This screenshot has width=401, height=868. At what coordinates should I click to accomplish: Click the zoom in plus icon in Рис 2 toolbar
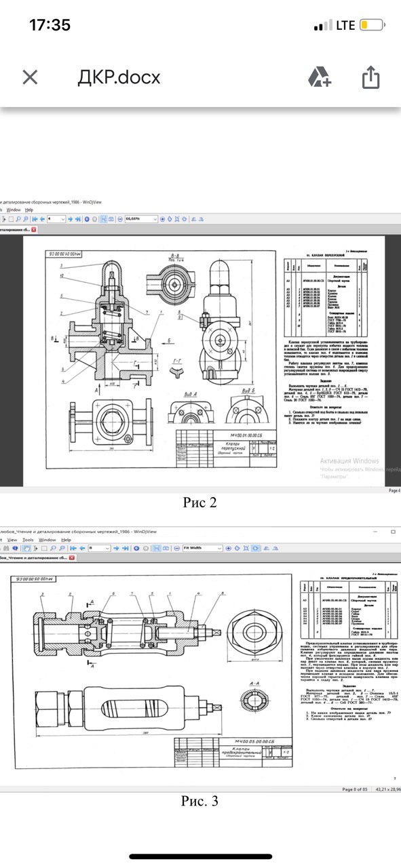[x=162, y=219]
